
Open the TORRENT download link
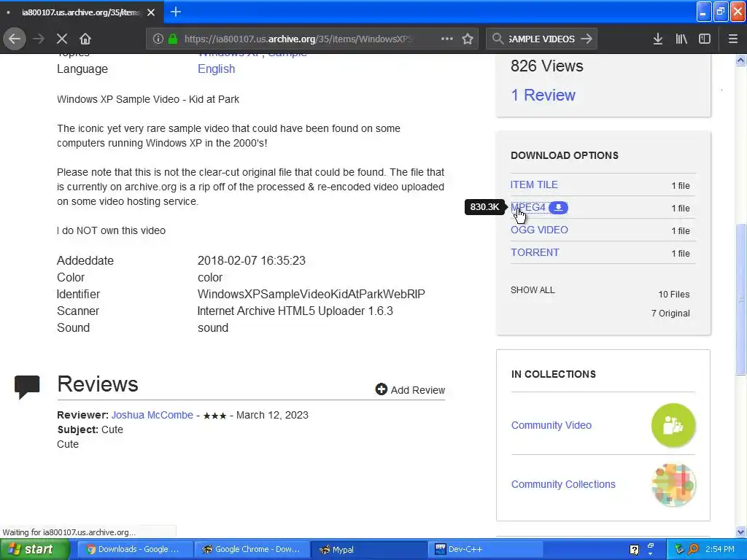click(535, 252)
